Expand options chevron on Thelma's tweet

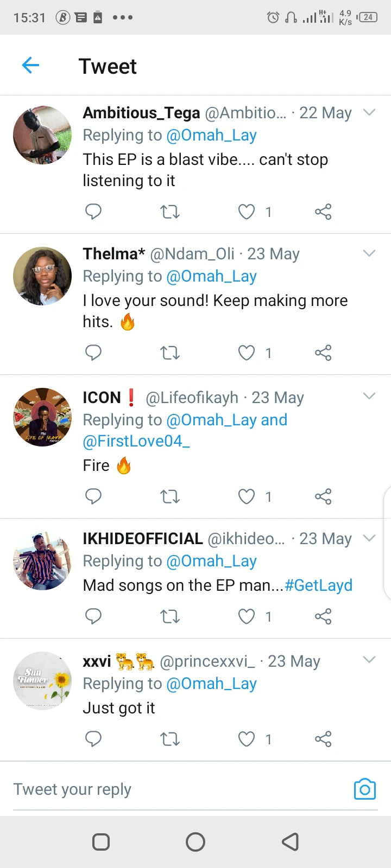pyautogui.click(x=369, y=253)
